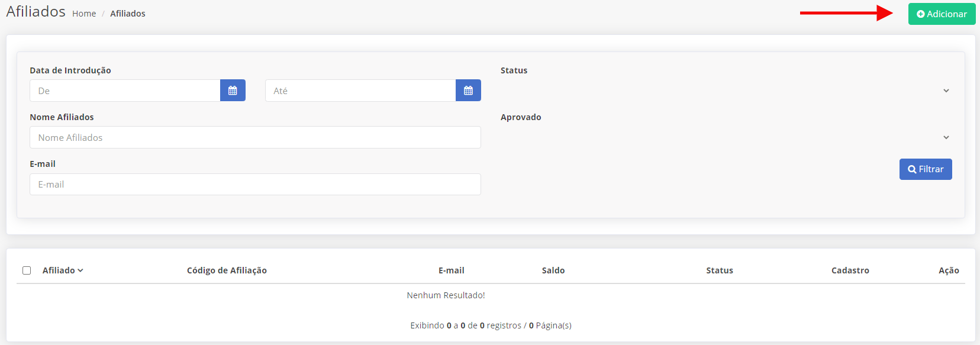Click into the Nome Afiliados text field
The image size is (980, 345).
255,137
